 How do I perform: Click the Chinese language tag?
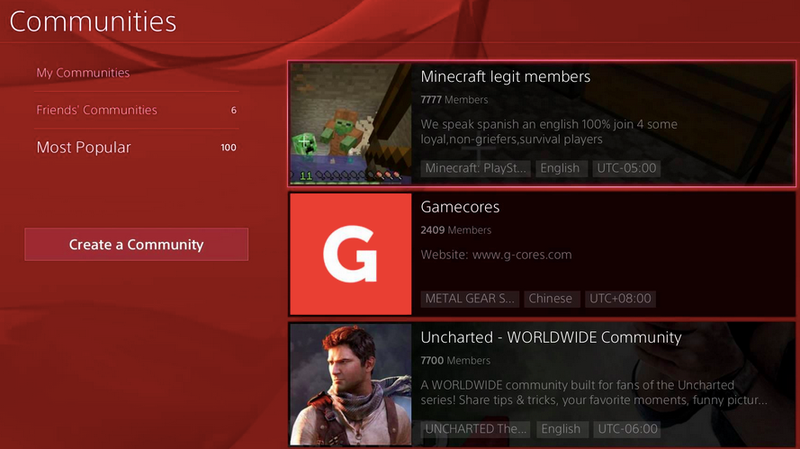pos(551,298)
